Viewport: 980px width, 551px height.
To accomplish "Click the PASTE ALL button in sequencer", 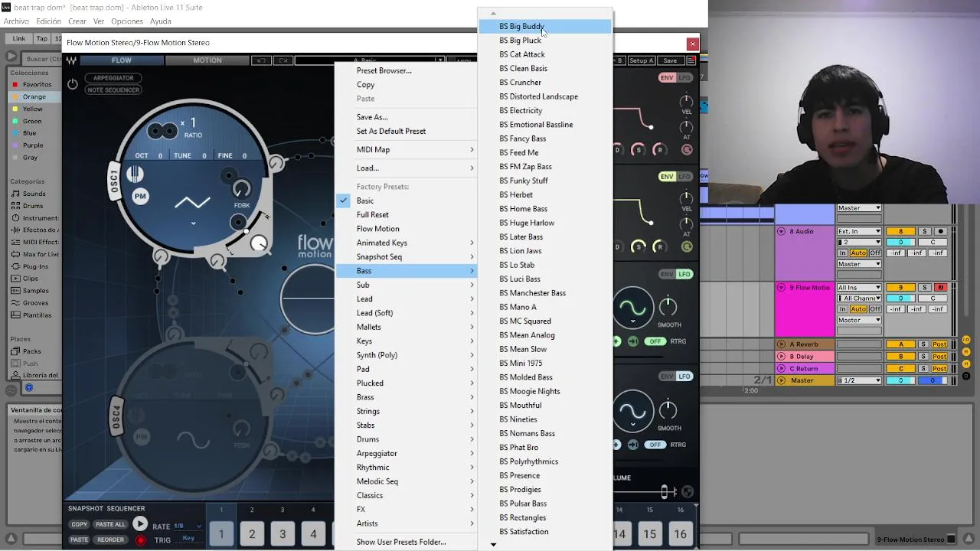I will [x=110, y=525].
